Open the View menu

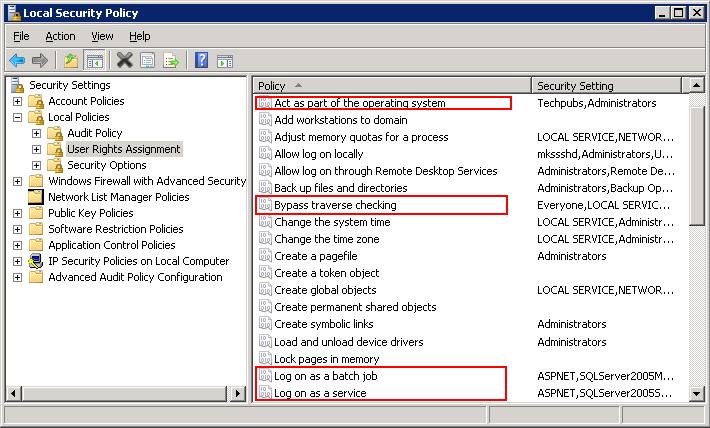tap(102, 36)
